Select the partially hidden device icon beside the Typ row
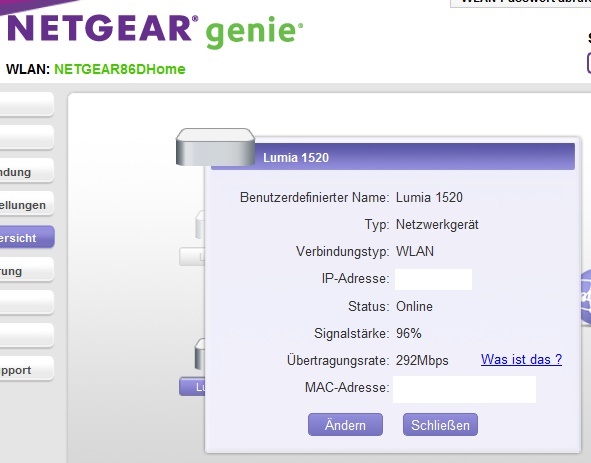 pos(200,225)
